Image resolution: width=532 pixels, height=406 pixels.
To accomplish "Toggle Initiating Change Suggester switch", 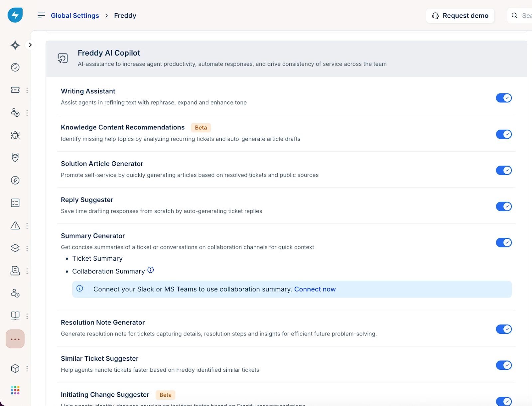I will pyautogui.click(x=504, y=401).
